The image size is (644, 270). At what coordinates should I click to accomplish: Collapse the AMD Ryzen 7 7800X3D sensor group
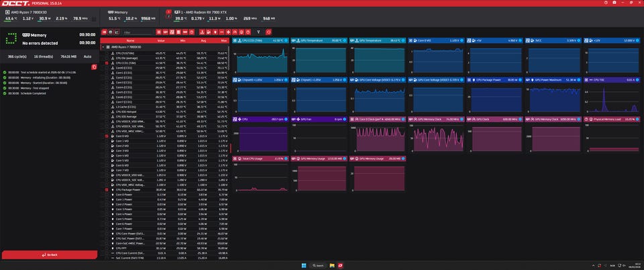click(x=103, y=47)
